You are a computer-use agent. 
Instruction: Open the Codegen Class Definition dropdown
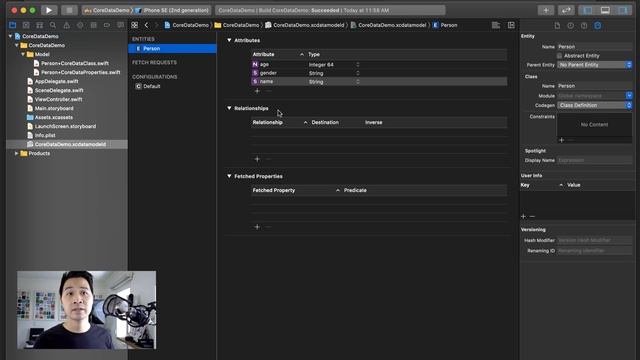click(595, 105)
